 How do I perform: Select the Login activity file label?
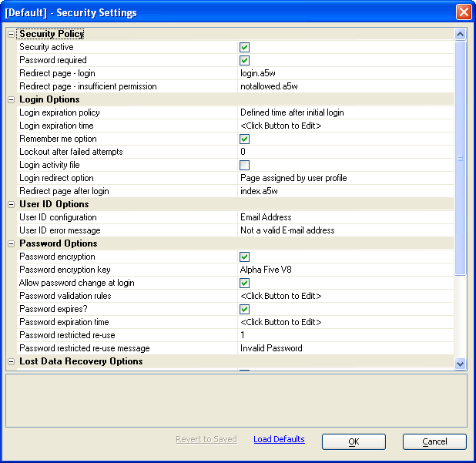coord(49,165)
